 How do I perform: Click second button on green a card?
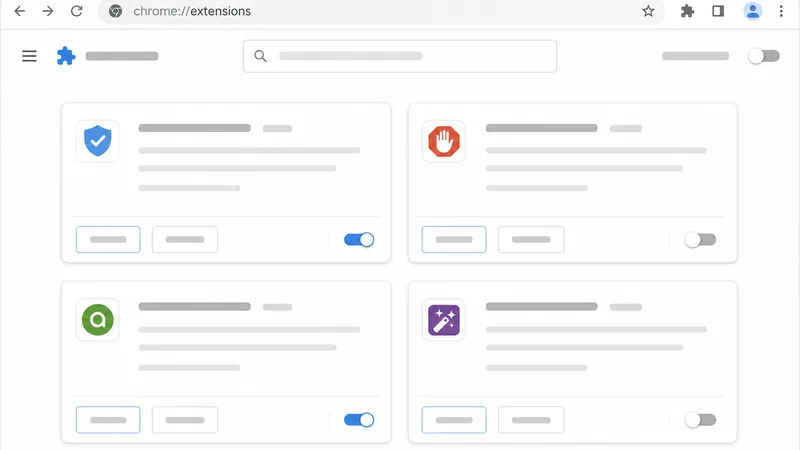pos(185,420)
